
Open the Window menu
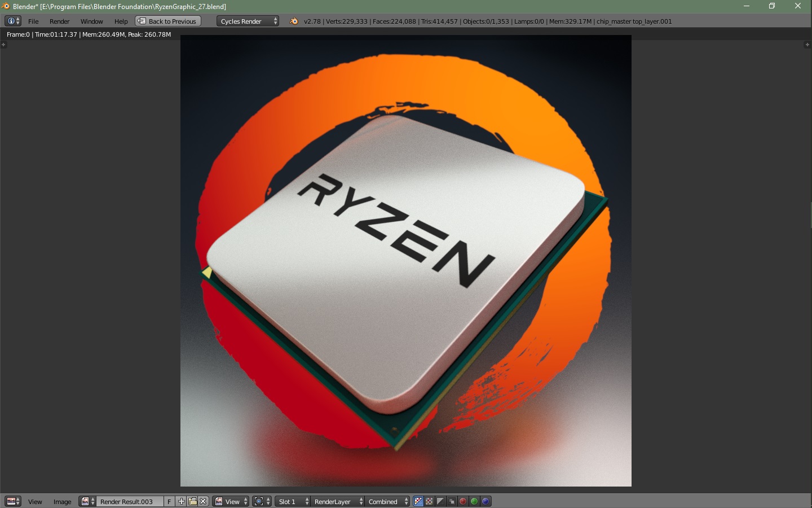click(91, 21)
